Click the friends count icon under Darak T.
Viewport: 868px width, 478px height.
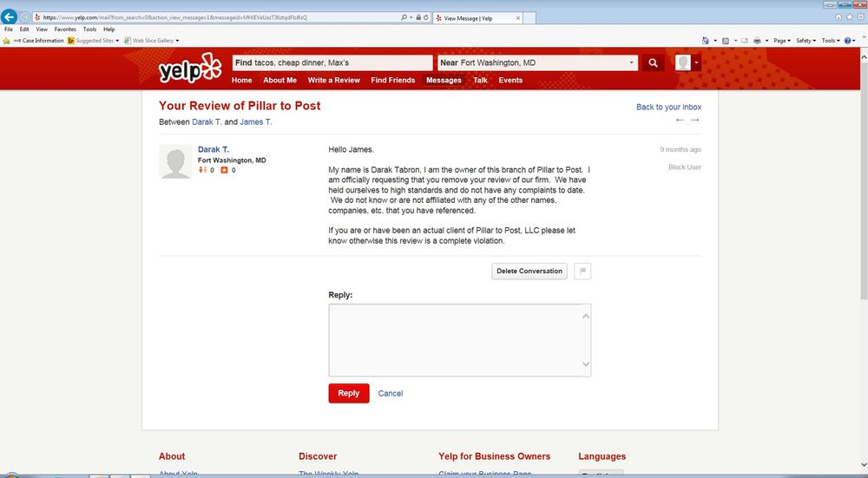202,170
